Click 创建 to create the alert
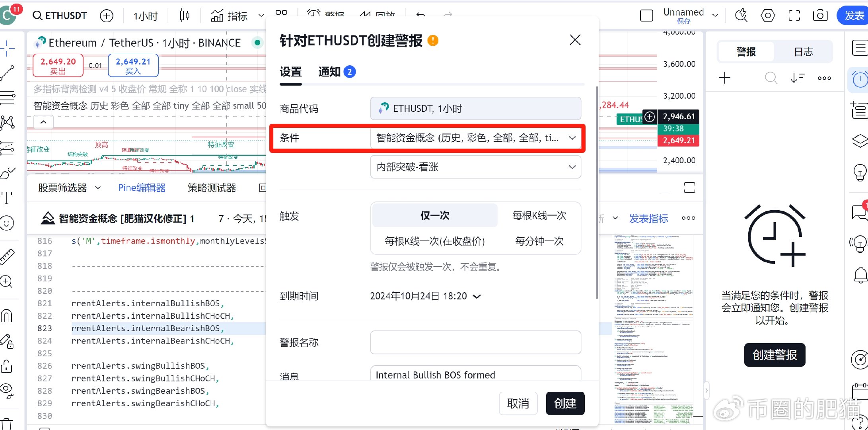 tap(565, 403)
